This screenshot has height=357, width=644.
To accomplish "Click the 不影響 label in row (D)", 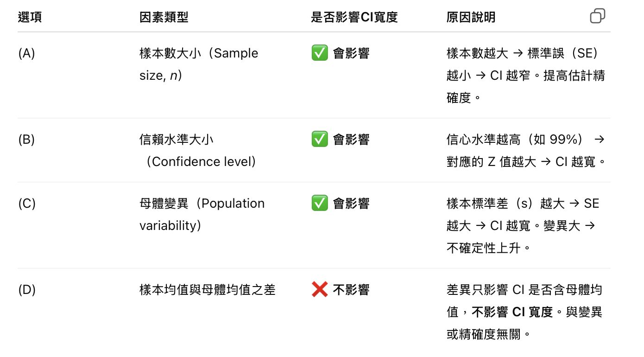I will (351, 290).
